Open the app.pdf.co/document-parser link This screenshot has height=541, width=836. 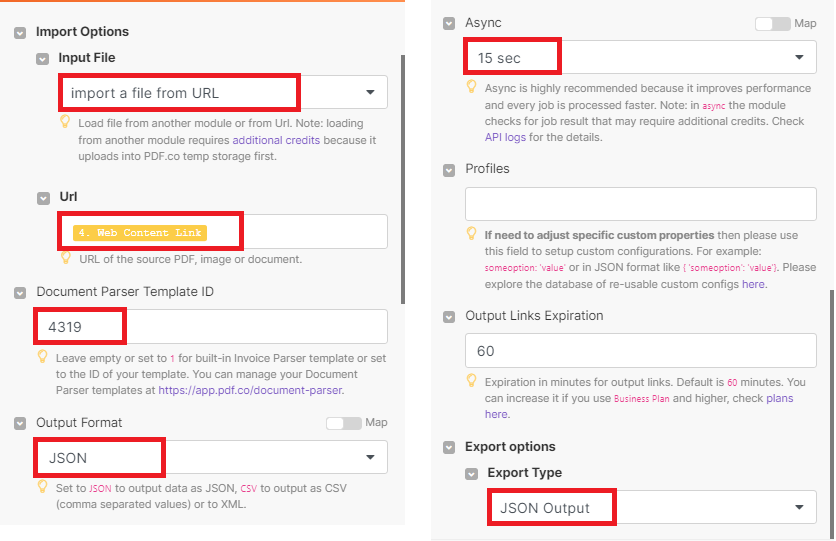[250, 390]
